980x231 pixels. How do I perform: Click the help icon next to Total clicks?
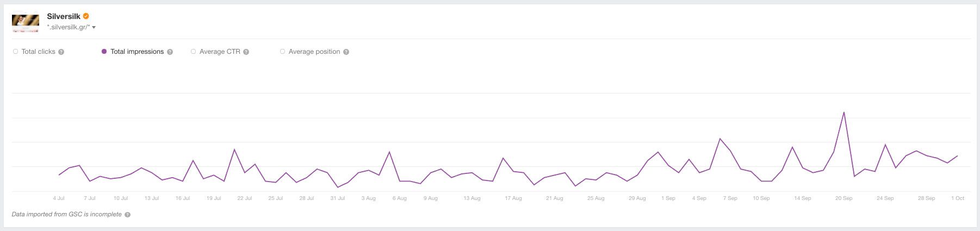[61, 52]
